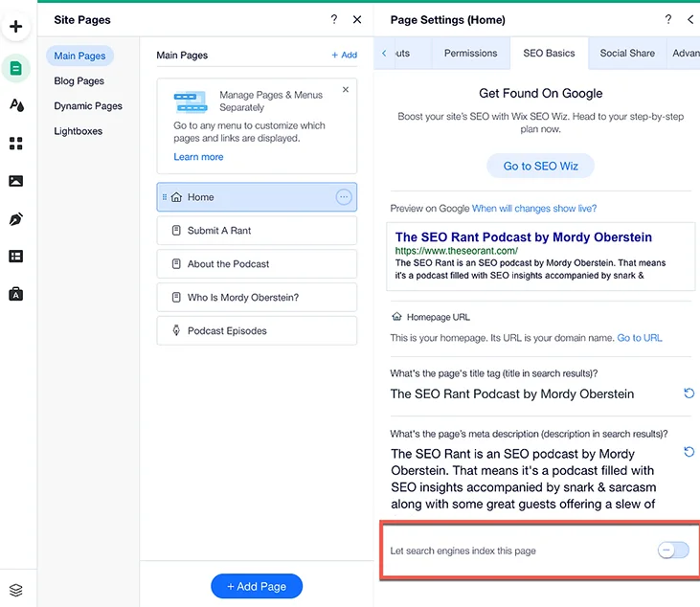
Task: Click the home icon next to Homepage URL
Action: 396,317
